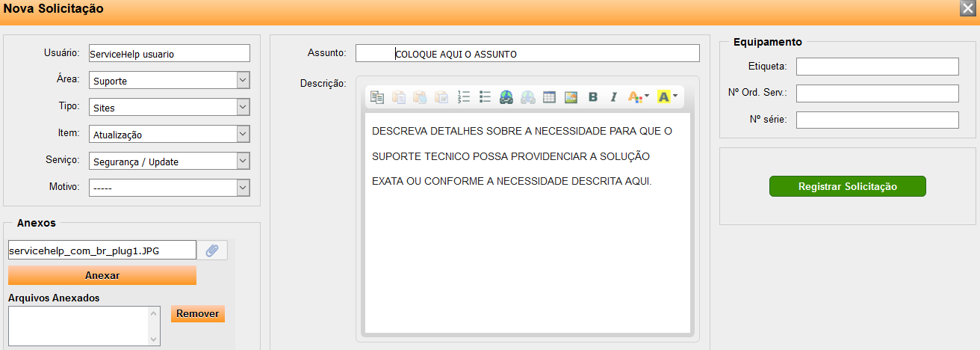Image resolution: width=980 pixels, height=350 pixels.
Task: Toggle italic formatting in the description editor
Action: pyautogui.click(x=613, y=96)
